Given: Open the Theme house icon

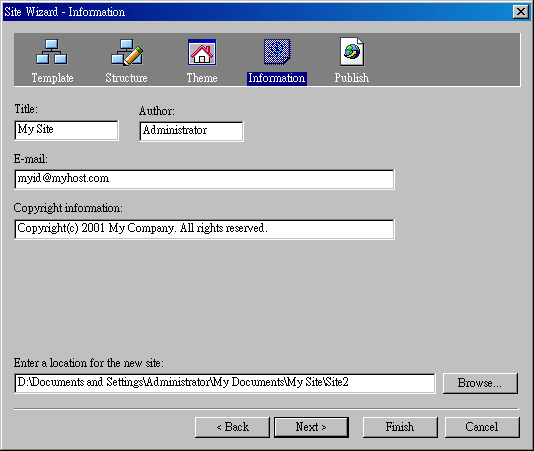Looking at the screenshot, I should click(202, 52).
